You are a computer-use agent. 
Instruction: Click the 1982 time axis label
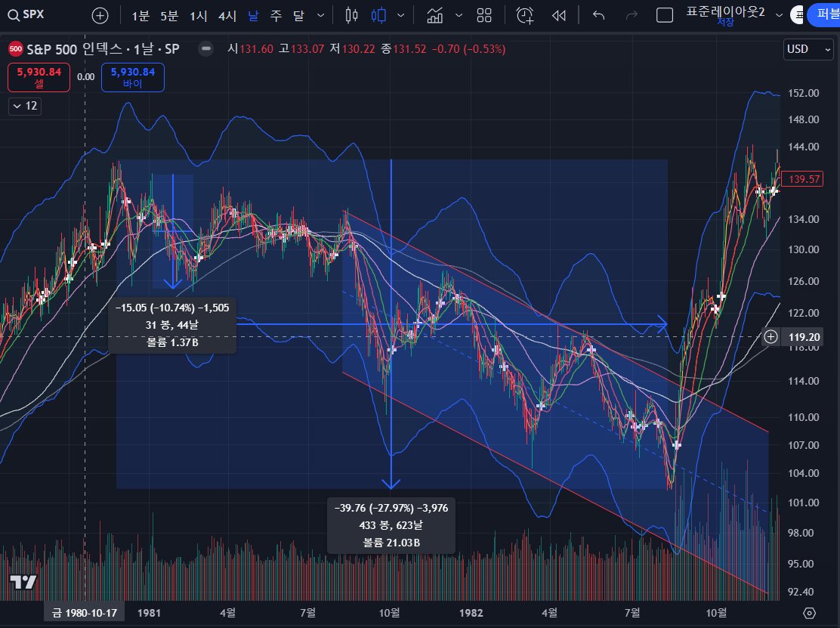tap(471, 613)
